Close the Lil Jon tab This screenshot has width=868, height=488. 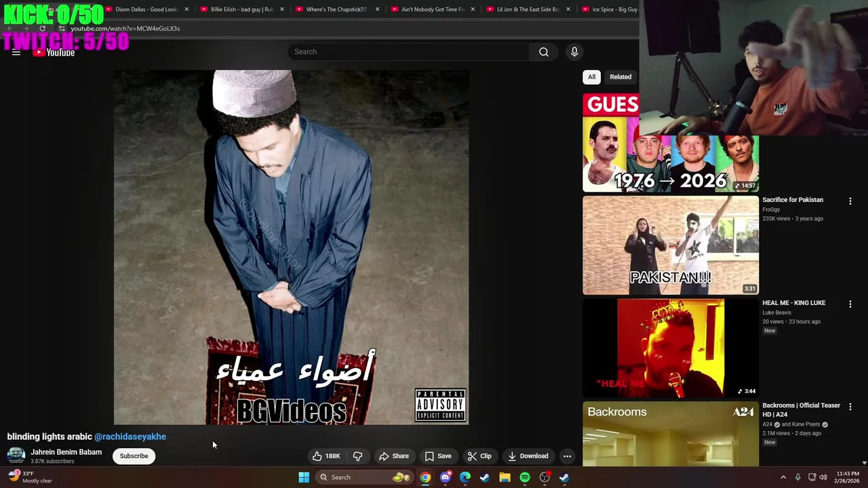568,9
